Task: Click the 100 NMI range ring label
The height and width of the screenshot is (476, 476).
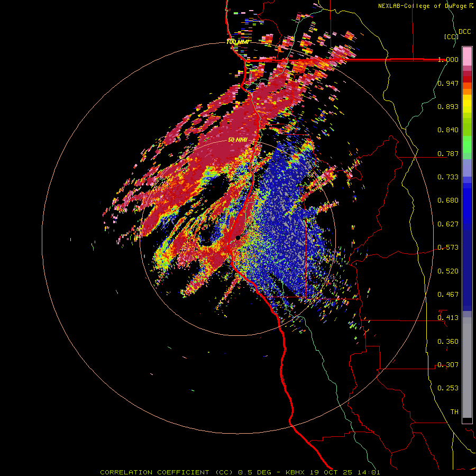Action: point(237,42)
